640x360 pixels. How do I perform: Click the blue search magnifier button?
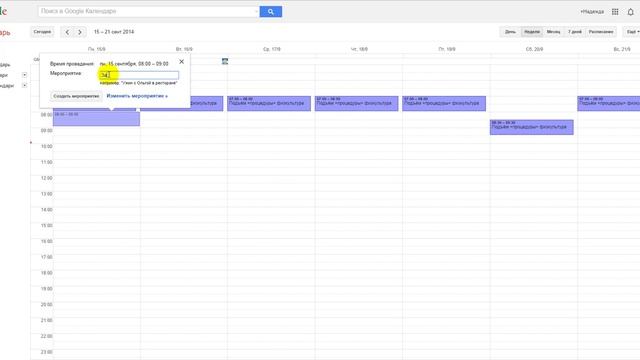tap(271, 11)
